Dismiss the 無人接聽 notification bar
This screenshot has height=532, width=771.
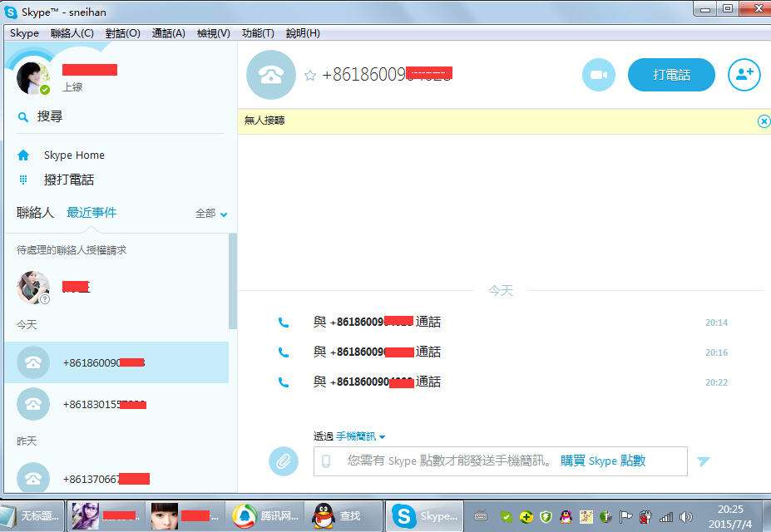[764, 121]
